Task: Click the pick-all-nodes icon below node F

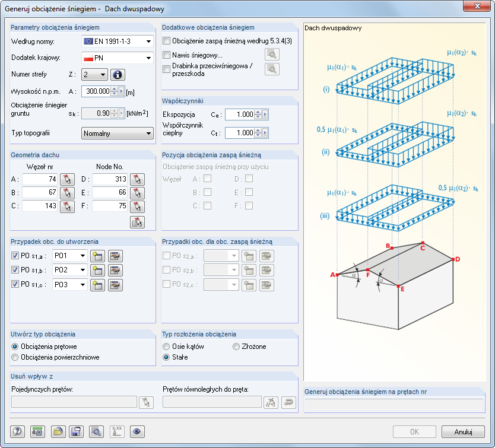Action: click(x=137, y=223)
